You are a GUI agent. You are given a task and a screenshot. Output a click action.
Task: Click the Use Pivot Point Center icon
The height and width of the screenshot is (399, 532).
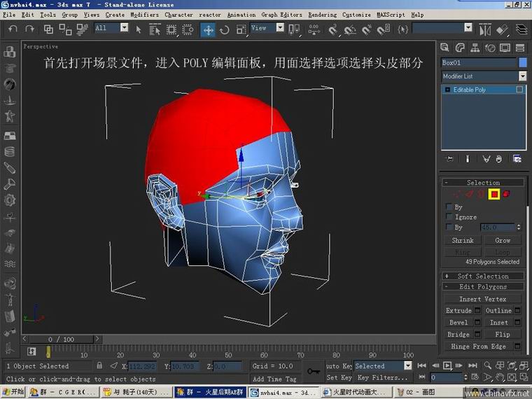tap(294, 30)
